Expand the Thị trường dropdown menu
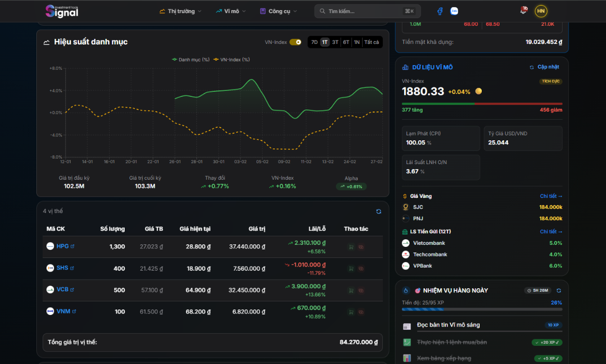The height and width of the screenshot is (364, 606). [x=180, y=11]
